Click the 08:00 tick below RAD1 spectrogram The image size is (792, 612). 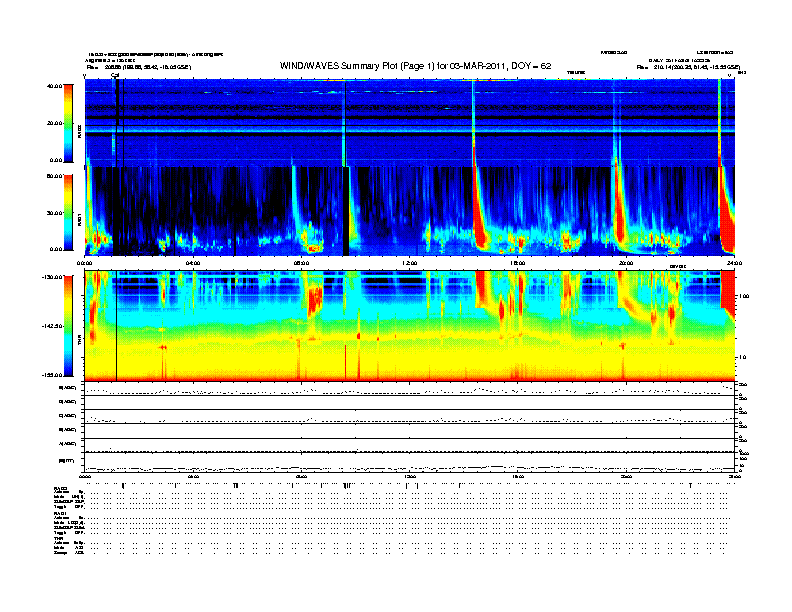coord(301,263)
